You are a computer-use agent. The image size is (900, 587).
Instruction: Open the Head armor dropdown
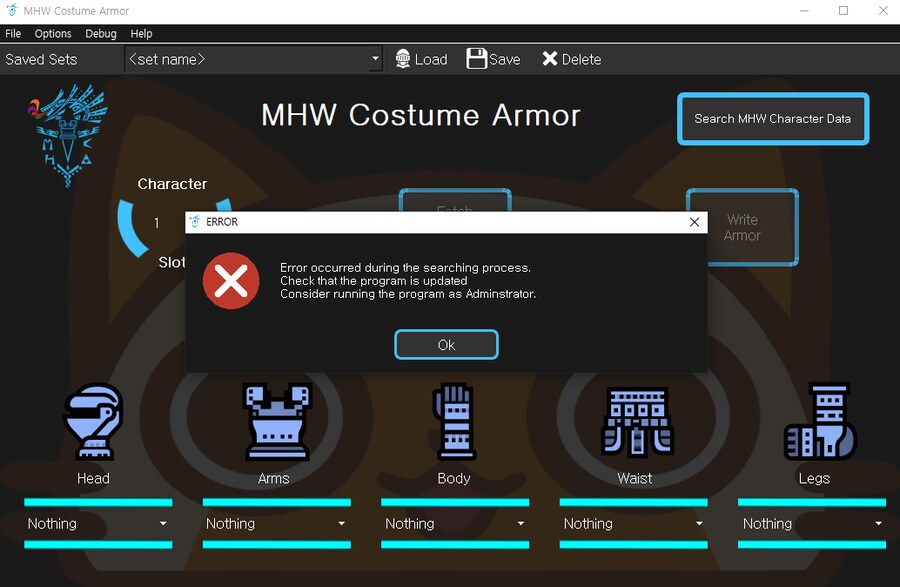pyautogui.click(x=98, y=523)
